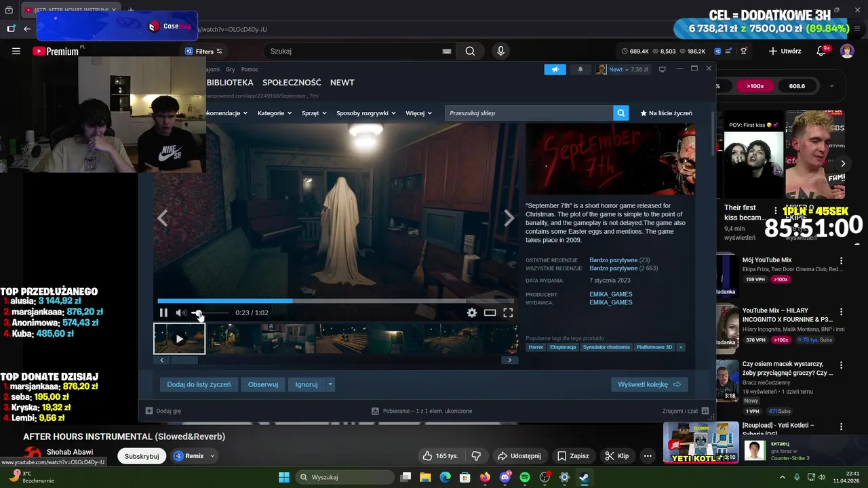Open more actions ellipsis under video
The image size is (868, 488).
pyautogui.click(x=648, y=456)
